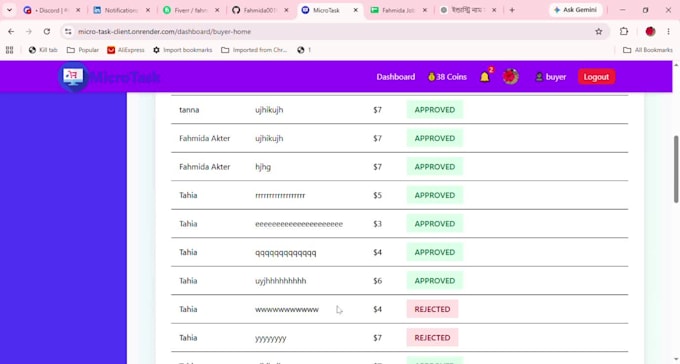Close the Discord tab
Image resolution: width=680 pixels, height=364 pixels.
click(78, 10)
